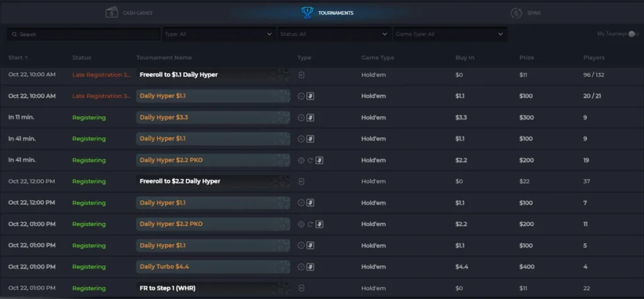Click white arrow-box icon in 01:00 PM Daily Hyper $2.2 PKO row
The width and height of the screenshot is (644, 299).
319,224
